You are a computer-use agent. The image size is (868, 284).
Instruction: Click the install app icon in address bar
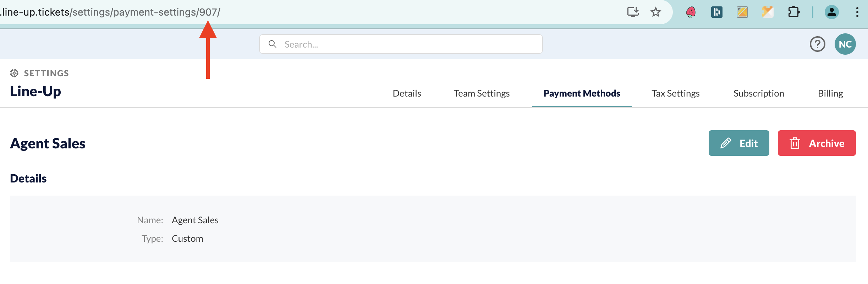click(x=633, y=12)
